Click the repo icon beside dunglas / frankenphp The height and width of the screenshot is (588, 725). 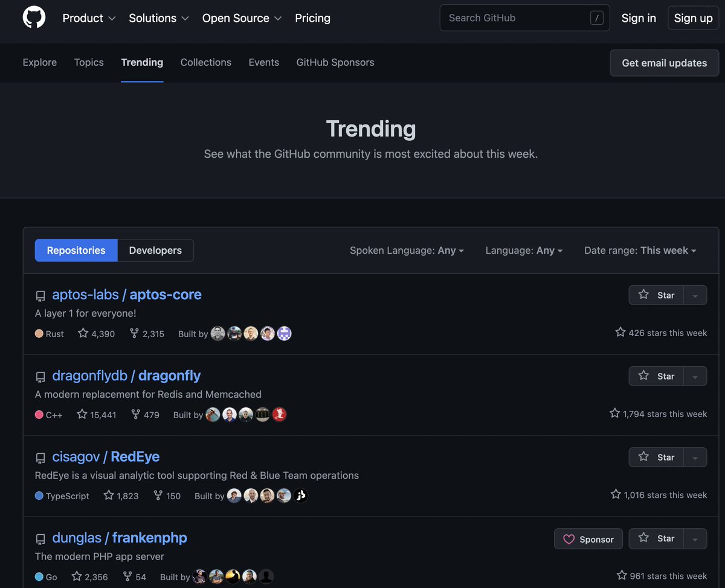(40, 539)
